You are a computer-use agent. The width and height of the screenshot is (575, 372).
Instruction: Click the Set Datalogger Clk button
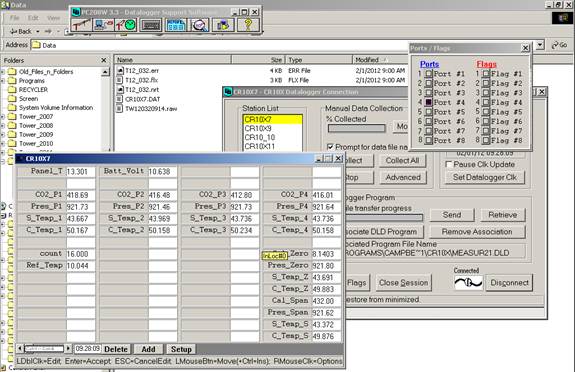click(484, 178)
